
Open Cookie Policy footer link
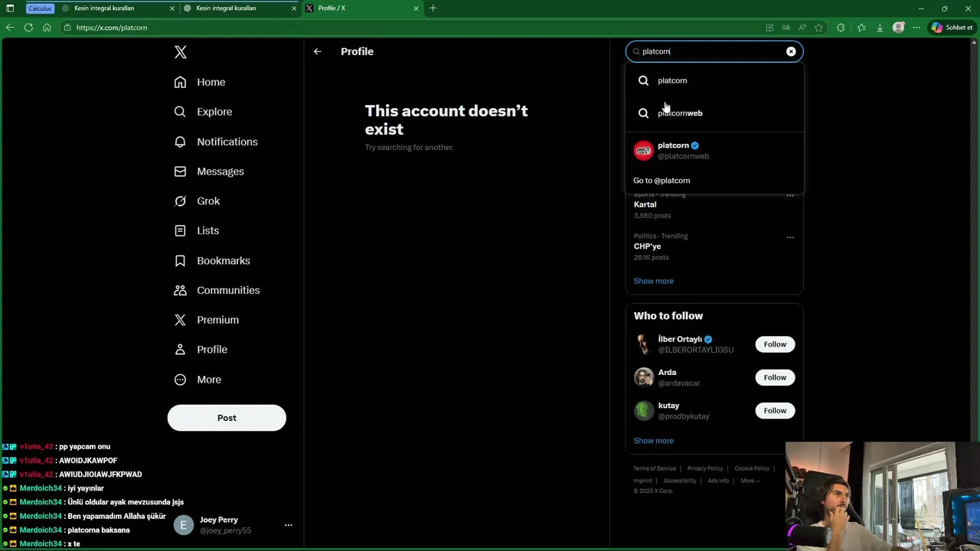[752, 468]
